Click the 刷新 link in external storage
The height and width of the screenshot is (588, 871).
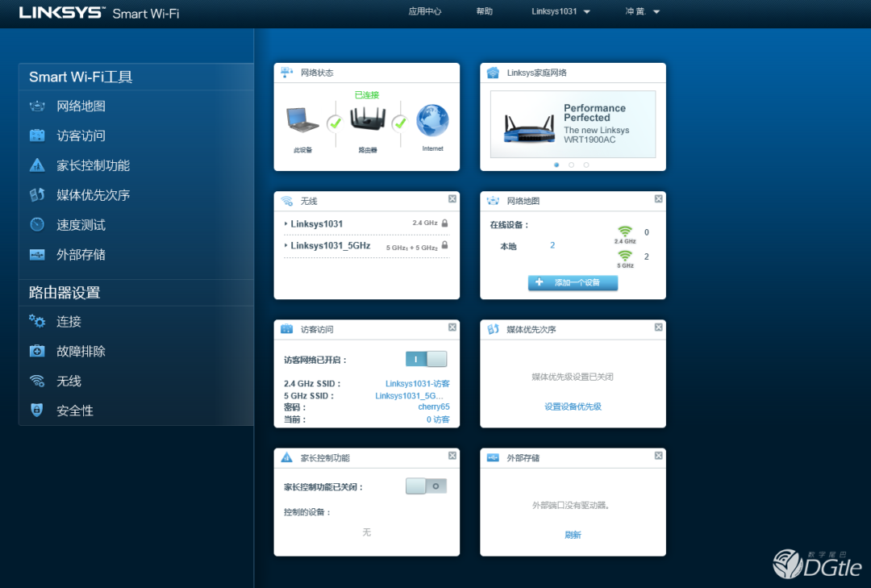[x=573, y=536]
